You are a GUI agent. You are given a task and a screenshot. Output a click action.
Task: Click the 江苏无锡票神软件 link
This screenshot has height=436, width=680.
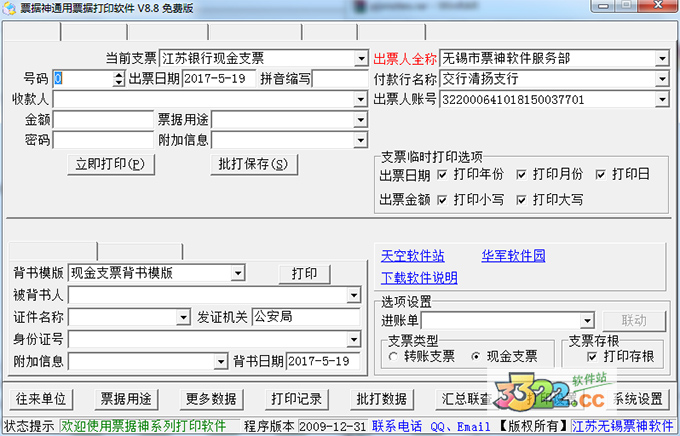tap(622, 426)
